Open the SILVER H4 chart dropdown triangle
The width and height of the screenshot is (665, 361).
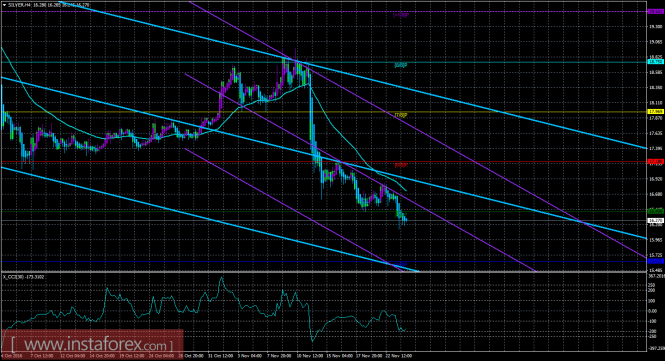4,5
